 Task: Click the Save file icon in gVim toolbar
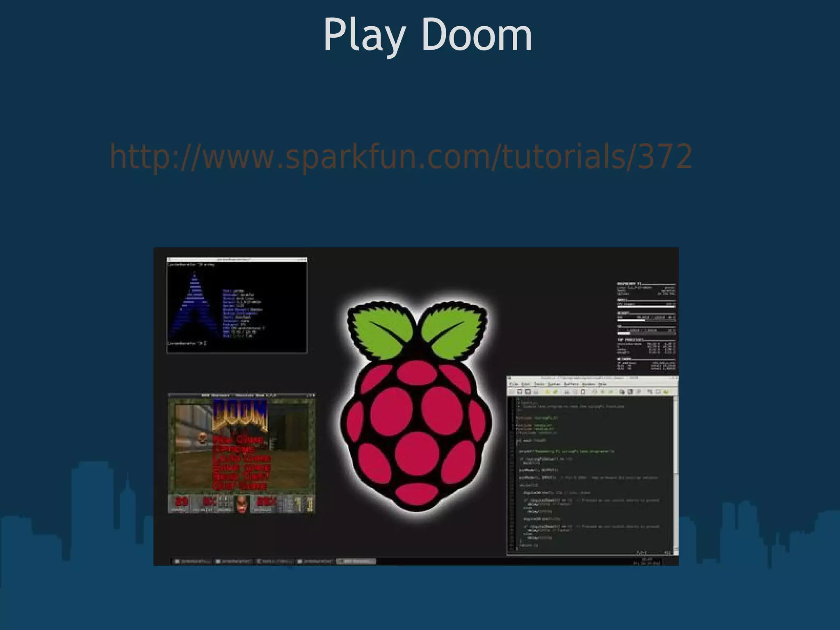(520, 392)
